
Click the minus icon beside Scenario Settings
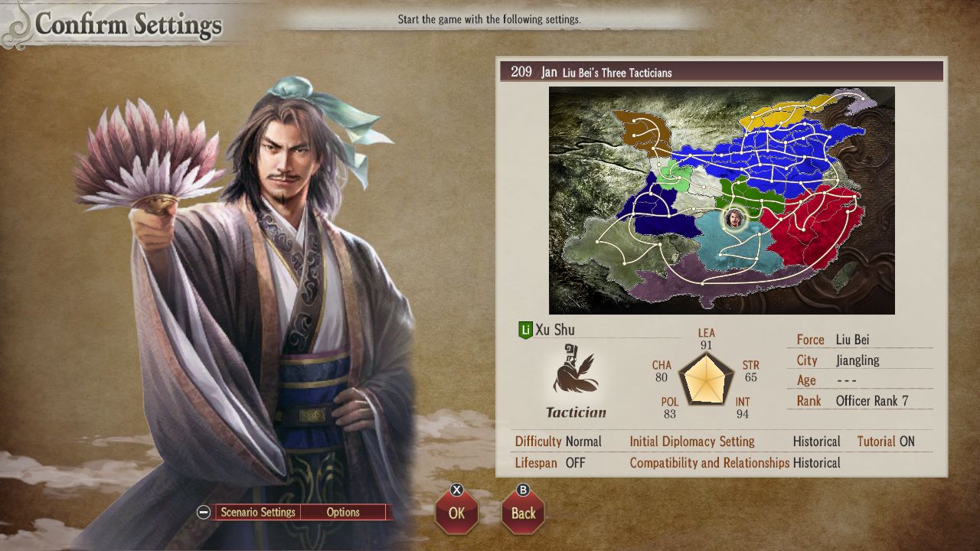204,513
